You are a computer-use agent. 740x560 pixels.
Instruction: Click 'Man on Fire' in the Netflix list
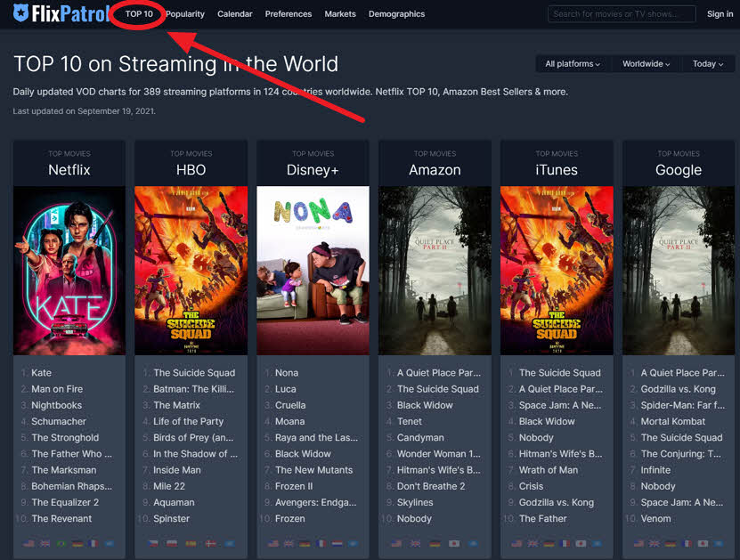click(57, 389)
